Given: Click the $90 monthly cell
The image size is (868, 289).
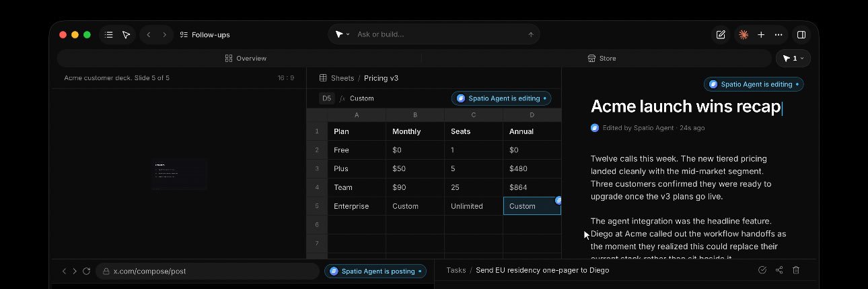Looking at the screenshot, I should click(415, 187).
